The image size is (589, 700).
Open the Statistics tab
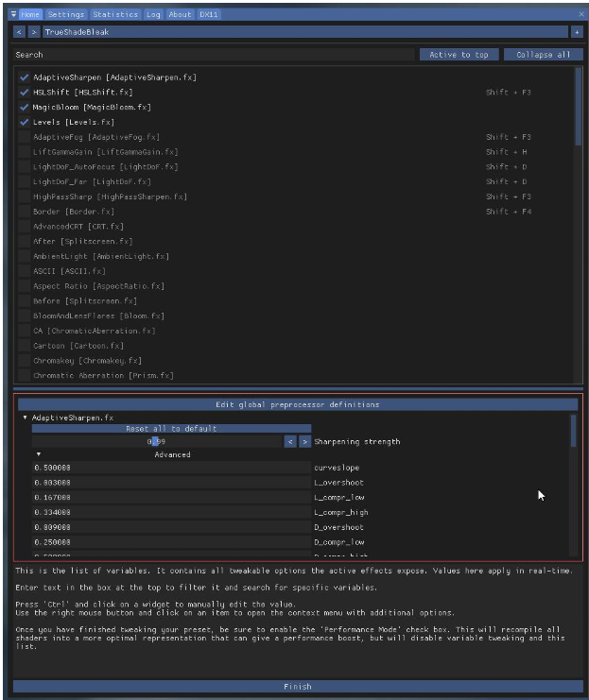click(x=115, y=15)
